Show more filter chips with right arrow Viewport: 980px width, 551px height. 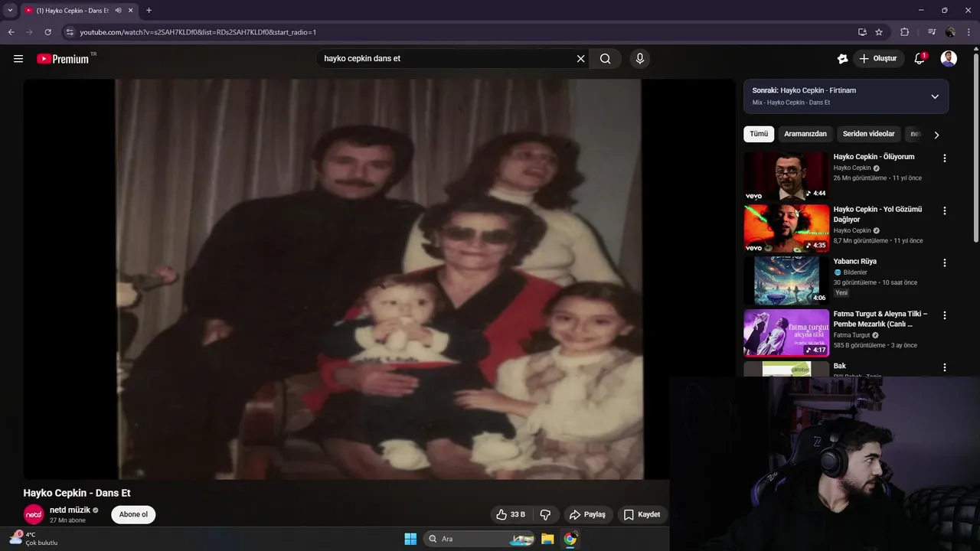pos(936,135)
